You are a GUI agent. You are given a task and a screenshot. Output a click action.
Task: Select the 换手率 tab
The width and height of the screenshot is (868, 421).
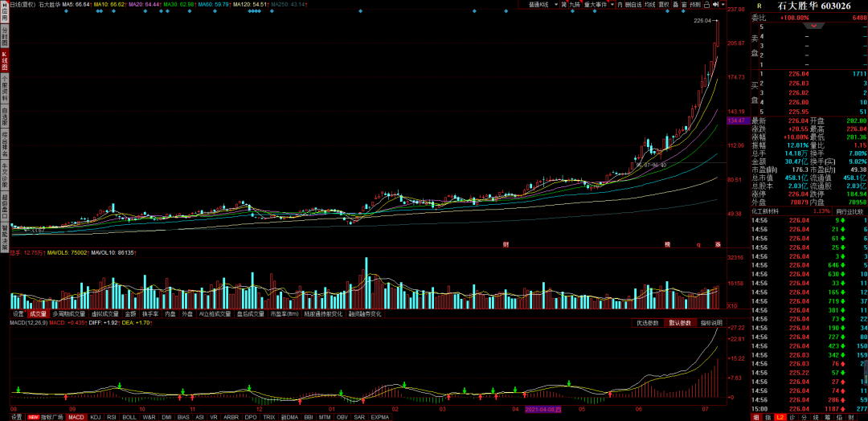pyautogui.click(x=150, y=313)
